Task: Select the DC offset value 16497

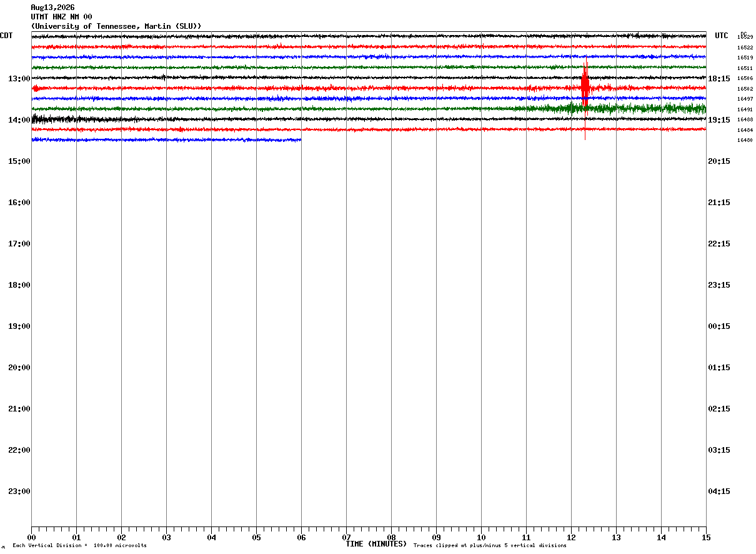Action: 745,99
